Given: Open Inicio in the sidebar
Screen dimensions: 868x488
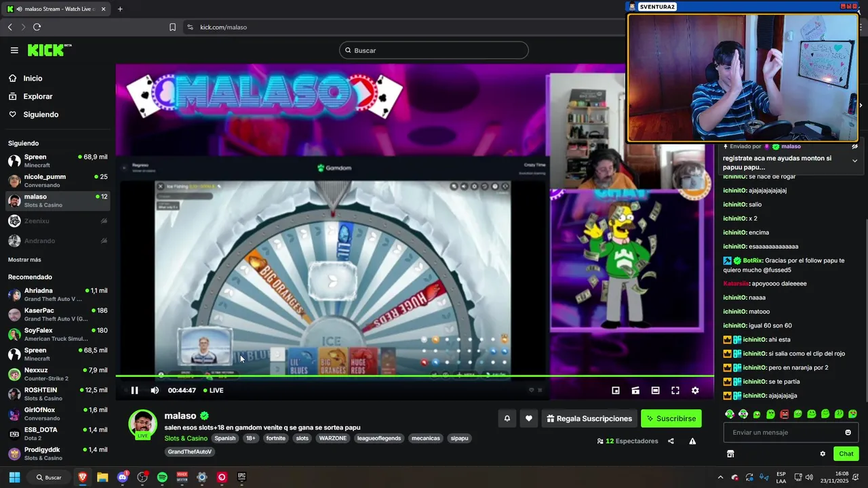Looking at the screenshot, I should [33, 79].
